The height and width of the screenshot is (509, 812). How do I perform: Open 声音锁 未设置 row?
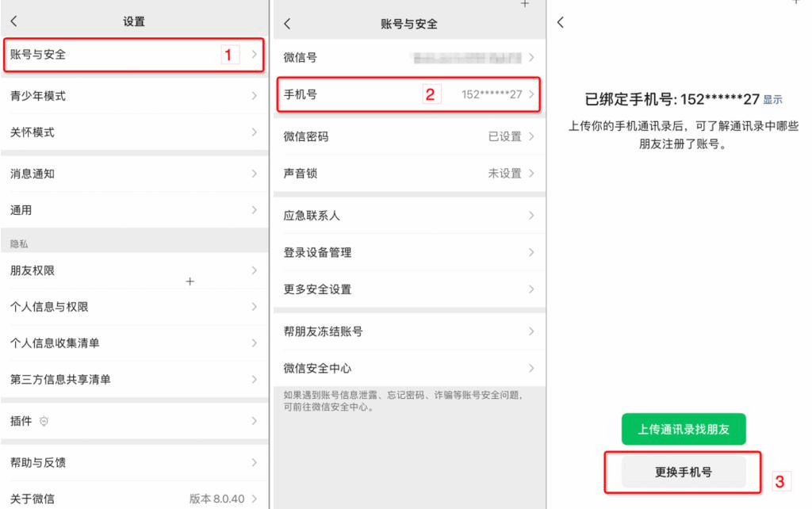408,173
